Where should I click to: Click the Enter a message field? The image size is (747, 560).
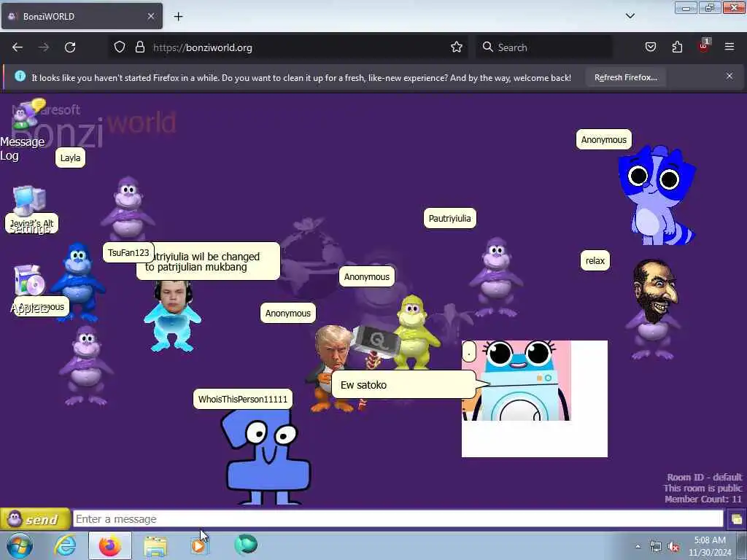tap(398, 518)
